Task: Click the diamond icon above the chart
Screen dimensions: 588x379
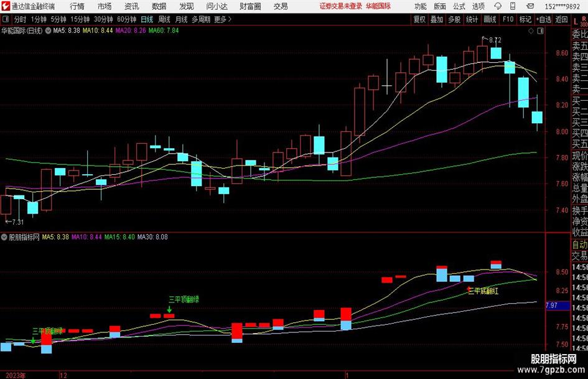Action: point(531,31)
